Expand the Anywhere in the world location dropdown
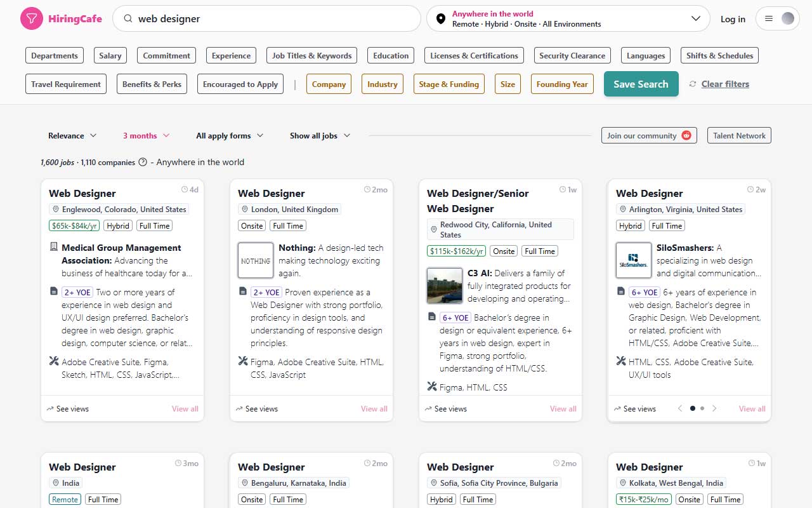The height and width of the screenshot is (508, 812). [x=695, y=19]
